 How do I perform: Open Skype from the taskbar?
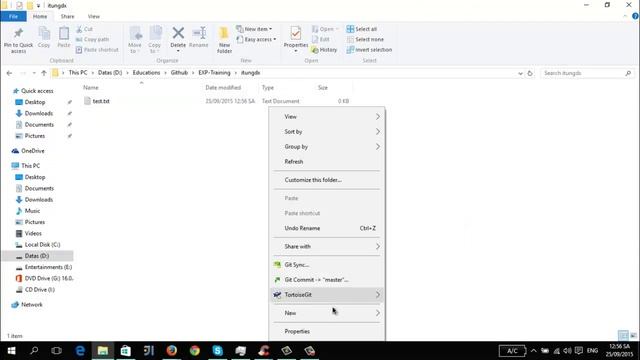(218, 351)
